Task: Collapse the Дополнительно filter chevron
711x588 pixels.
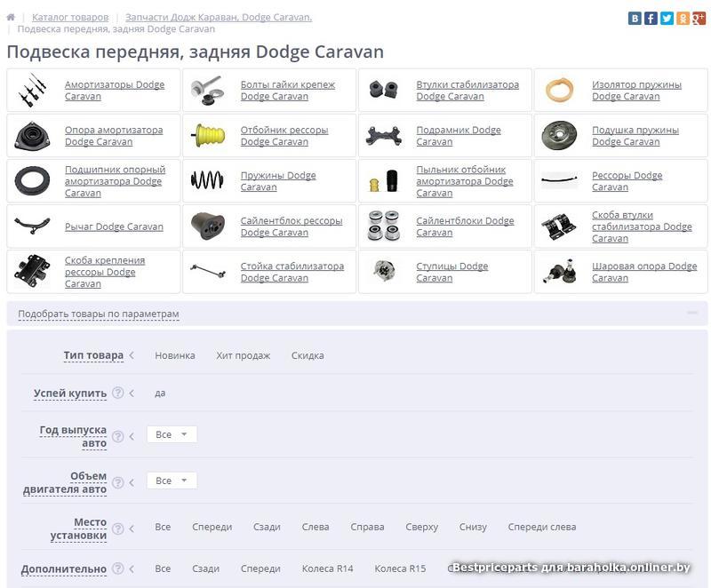Action: point(132,568)
